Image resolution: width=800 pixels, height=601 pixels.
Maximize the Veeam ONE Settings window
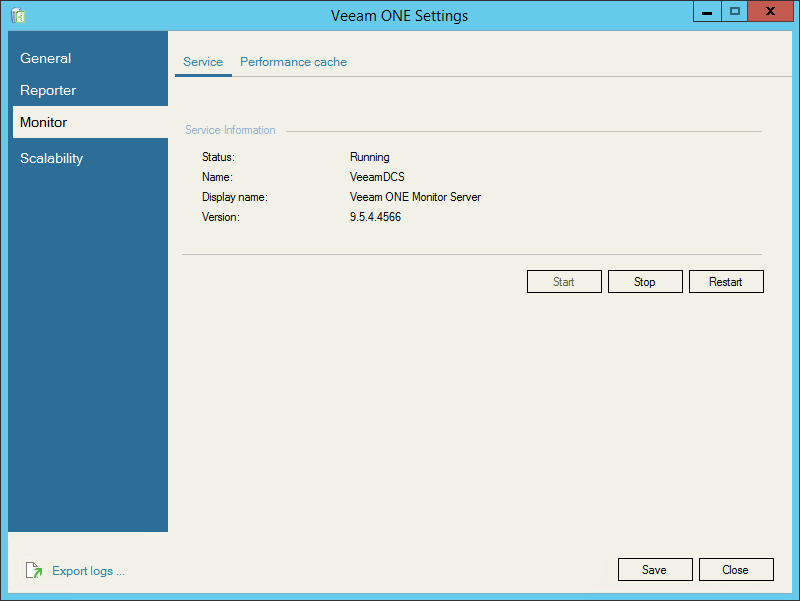pos(735,11)
